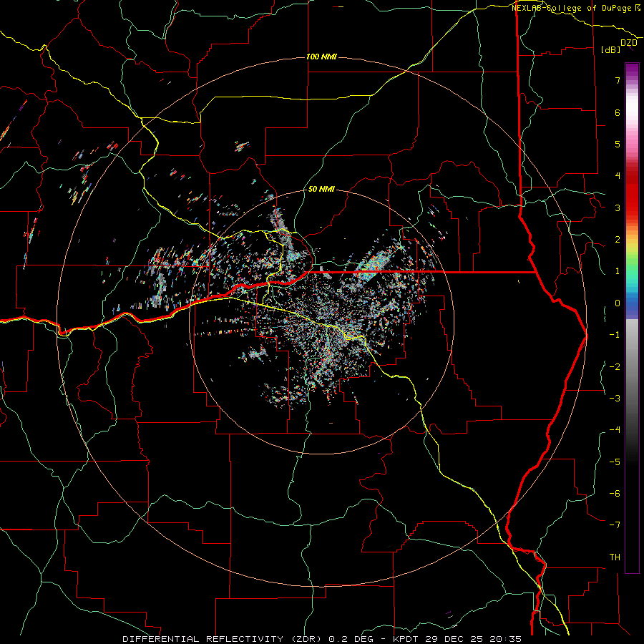This screenshot has width=644, height=644.
Task: Click the '0.2 DEG' elevation angle text
Action: pyautogui.click(x=351, y=639)
